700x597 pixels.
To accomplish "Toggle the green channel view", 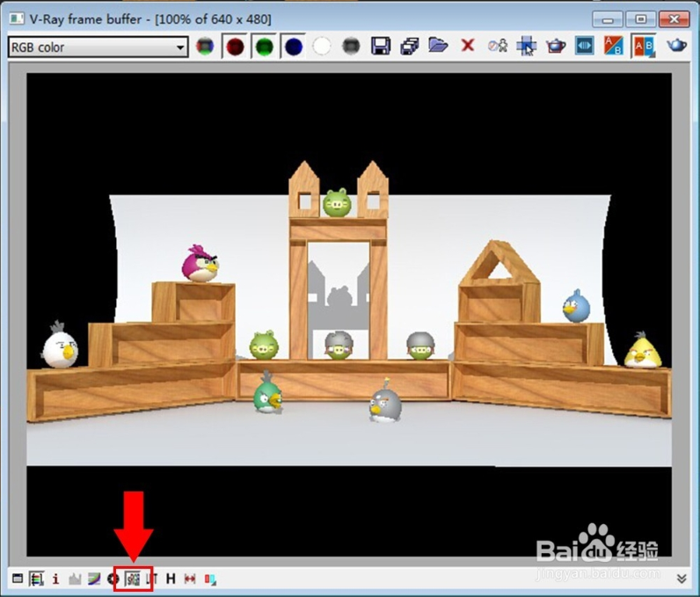I will (265, 47).
